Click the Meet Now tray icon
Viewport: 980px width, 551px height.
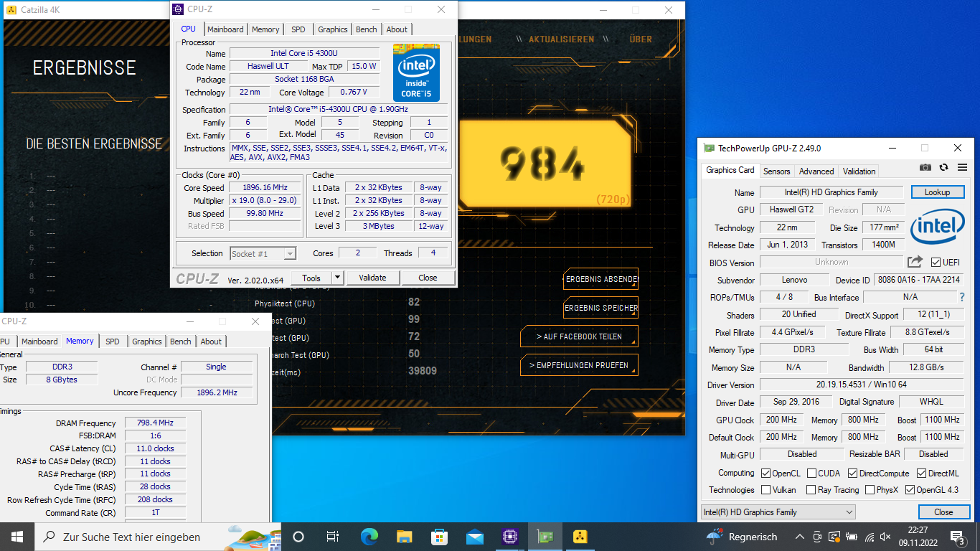pos(817,537)
